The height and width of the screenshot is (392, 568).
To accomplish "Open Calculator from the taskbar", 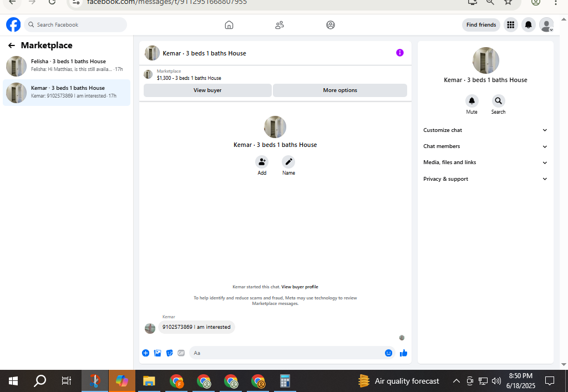I will coord(285,381).
